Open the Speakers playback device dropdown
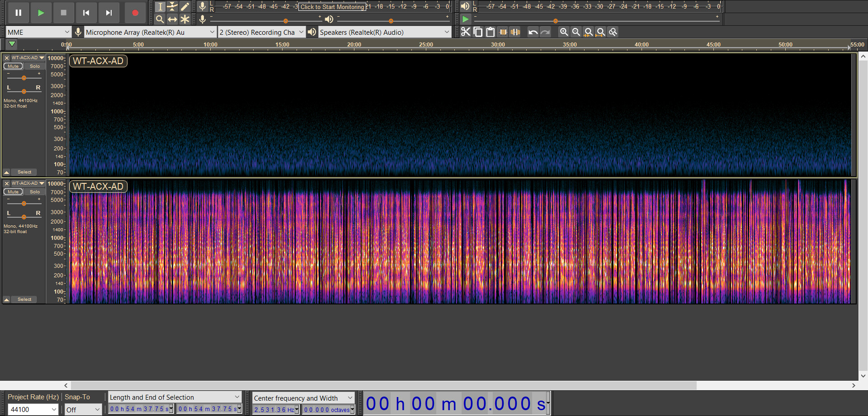This screenshot has width=868, height=416. 385,32
